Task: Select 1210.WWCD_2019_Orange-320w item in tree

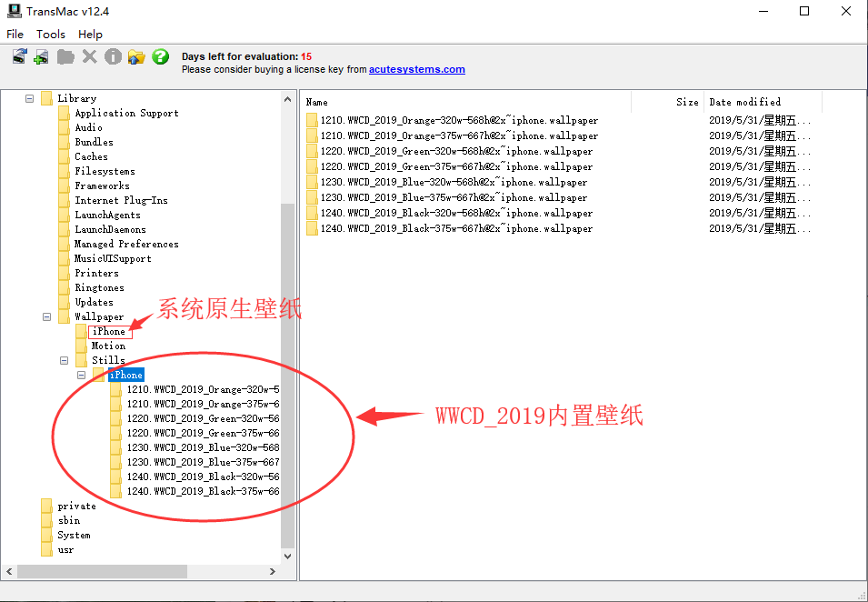Action: pos(204,390)
